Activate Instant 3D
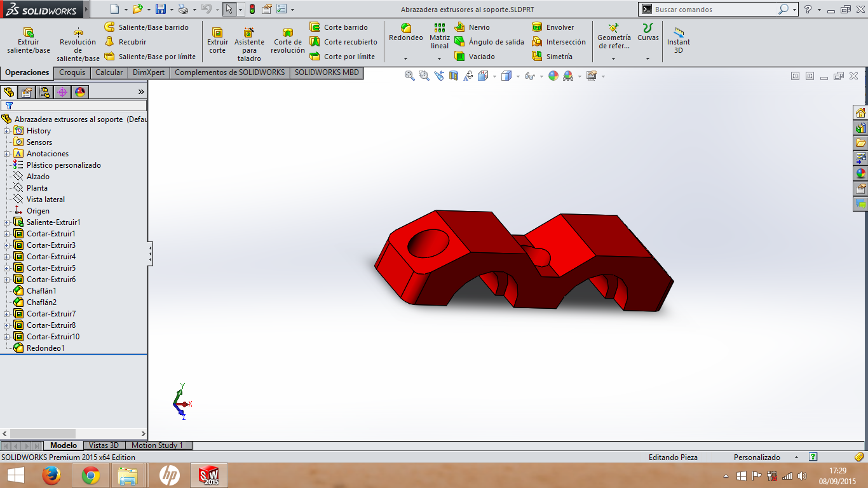 [678, 41]
